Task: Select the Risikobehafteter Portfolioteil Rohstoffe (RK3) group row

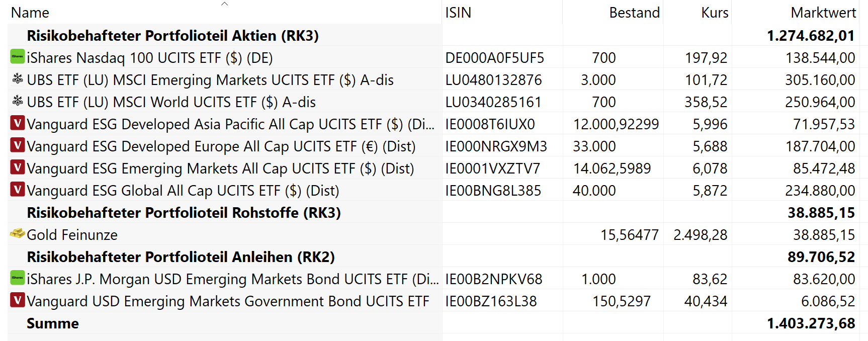Action: [x=184, y=213]
